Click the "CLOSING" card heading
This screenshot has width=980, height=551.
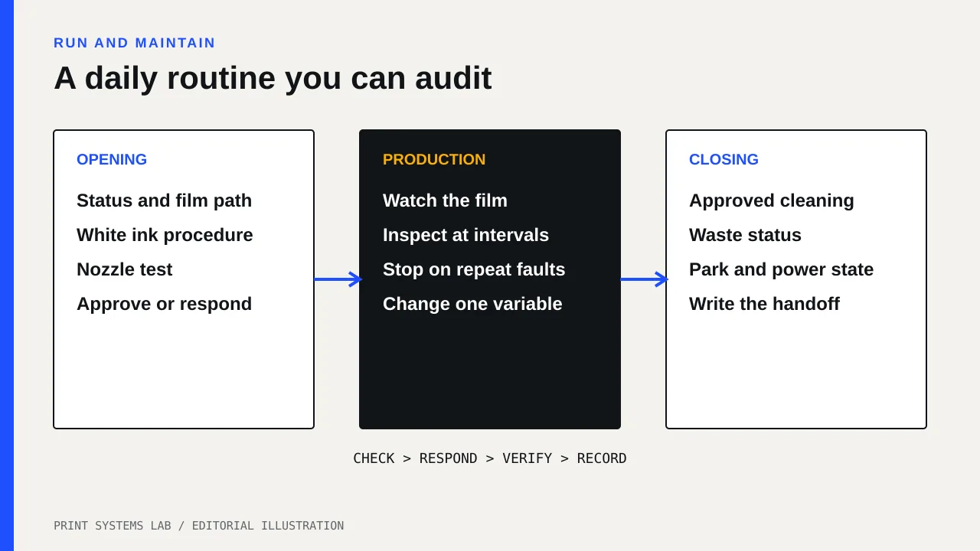pyautogui.click(x=724, y=159)
